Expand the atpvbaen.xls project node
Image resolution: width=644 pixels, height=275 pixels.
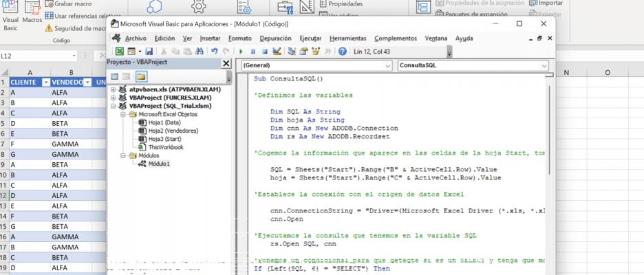(114, 89)
